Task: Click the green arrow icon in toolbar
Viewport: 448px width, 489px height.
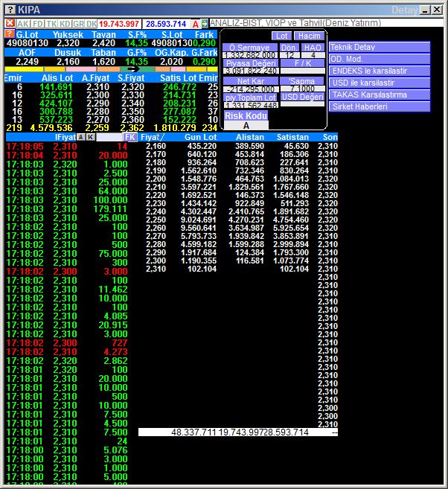Action: click(x=204, y=23)
